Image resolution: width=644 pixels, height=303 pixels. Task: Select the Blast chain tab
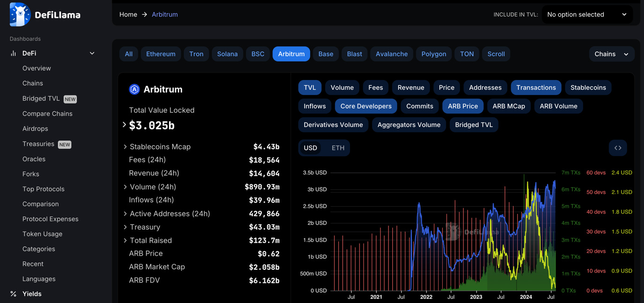[354, 54]
